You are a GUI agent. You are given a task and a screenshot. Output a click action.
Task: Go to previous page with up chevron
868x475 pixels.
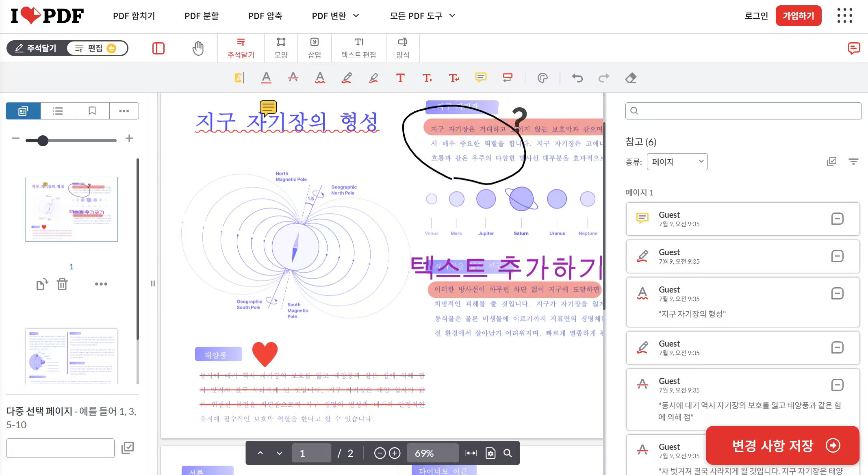[x=260, y=453]
